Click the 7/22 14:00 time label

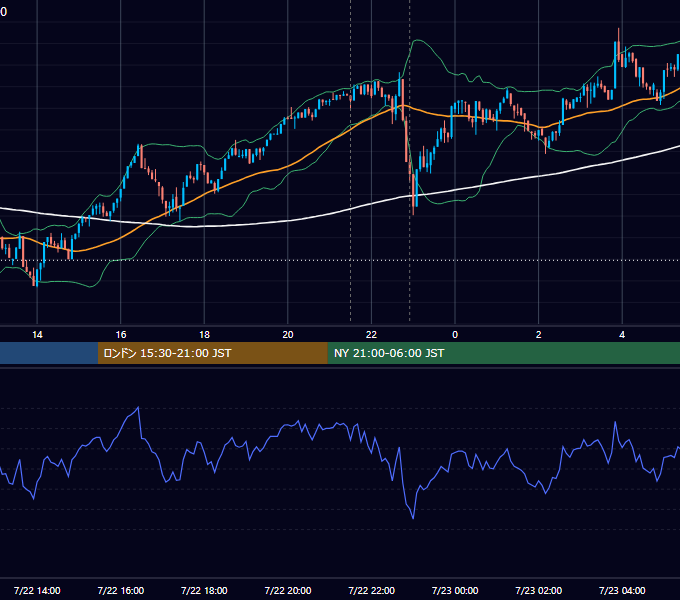point(37,590)
